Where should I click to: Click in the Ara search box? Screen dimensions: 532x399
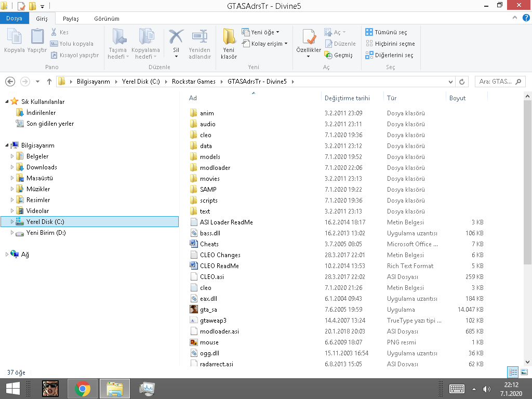500,82
